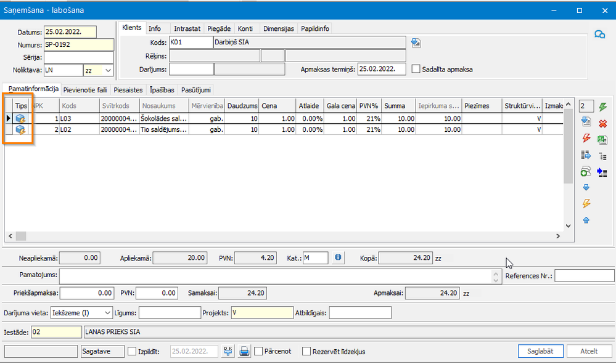
Task: Click the Saglabāt button
Action: tap(540, 351)
